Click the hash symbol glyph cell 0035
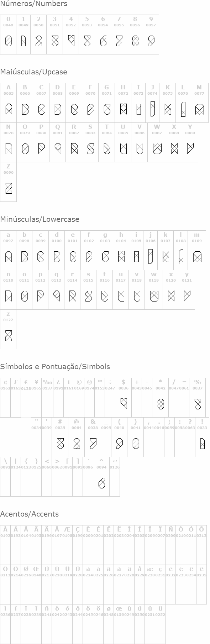 pos(60,437)
